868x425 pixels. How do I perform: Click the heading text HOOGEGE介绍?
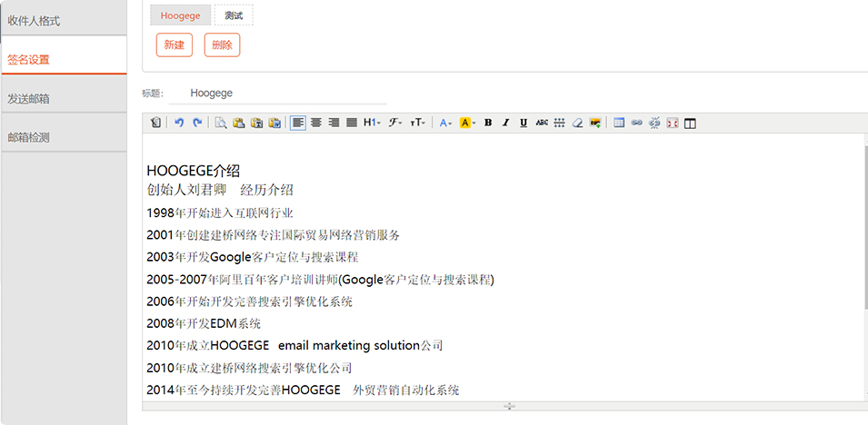194,171
